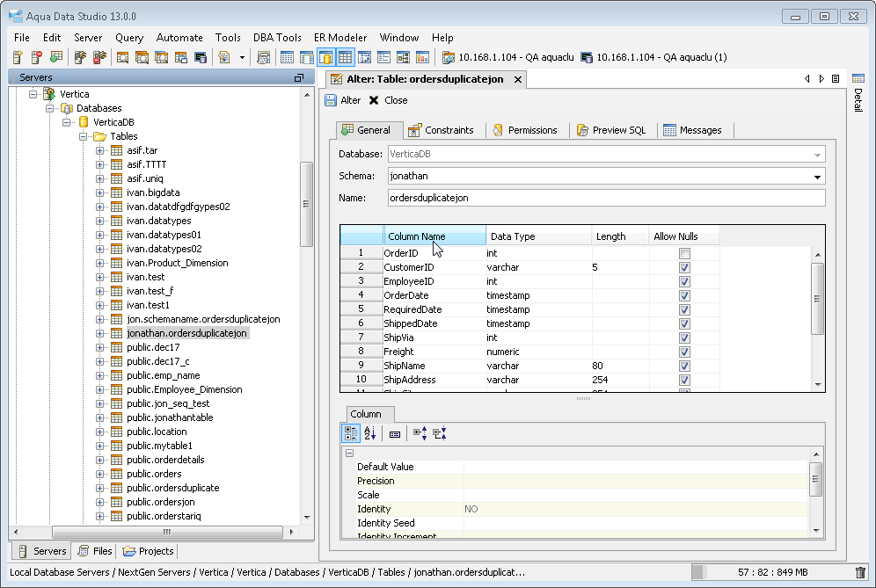Image resolution: width=876 pixels, height=588 pixels.
Task: Click the register server icon with yellow star
Action: 18,57
